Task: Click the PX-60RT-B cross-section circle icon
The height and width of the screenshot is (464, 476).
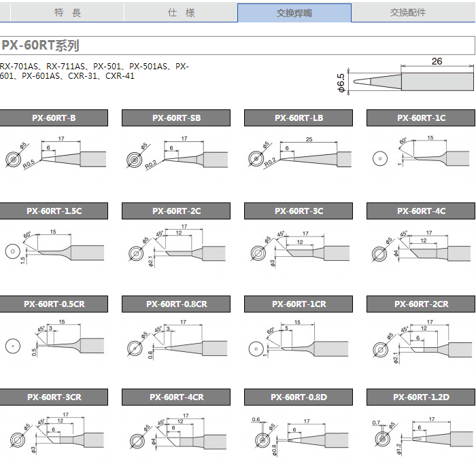Action: [14, 159]
